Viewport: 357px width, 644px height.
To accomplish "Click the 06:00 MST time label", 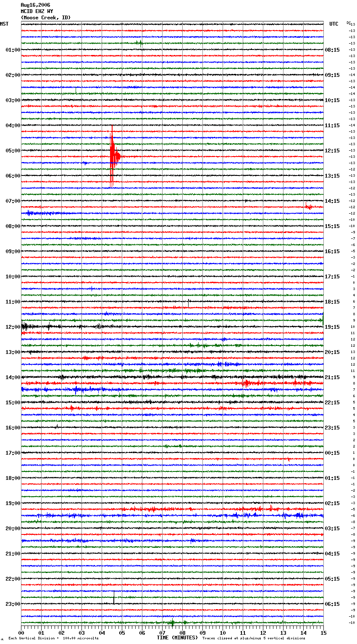I will pos(13,176).
